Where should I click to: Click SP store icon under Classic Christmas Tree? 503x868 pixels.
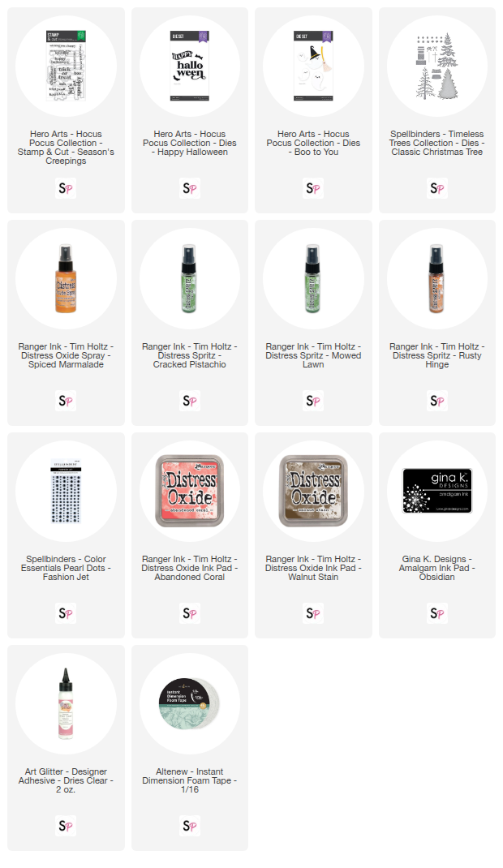click(437, 188)
